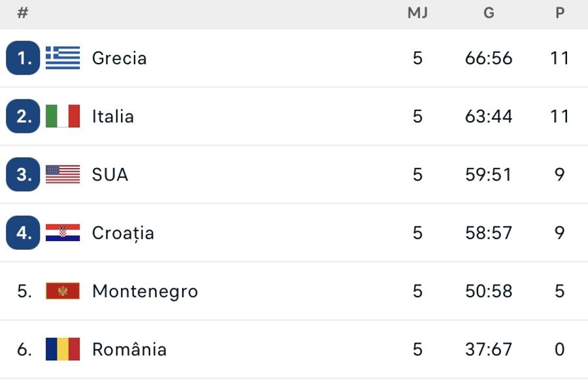
Task: Click Grecia's 66:56 goal score
Action: click(x=489, y=58)
